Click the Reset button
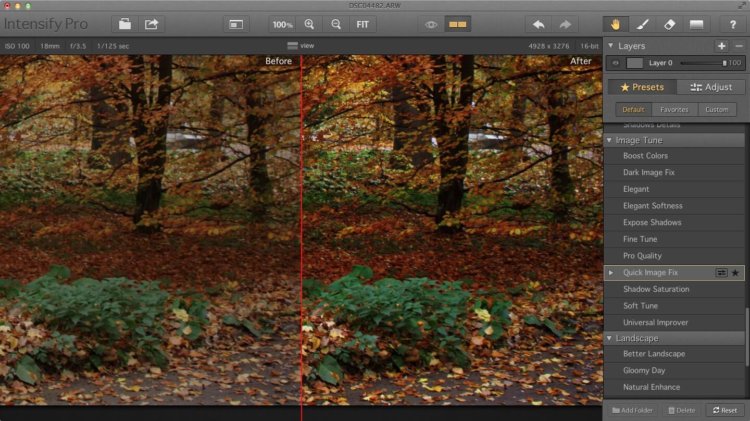 click(x=725, y=410)
